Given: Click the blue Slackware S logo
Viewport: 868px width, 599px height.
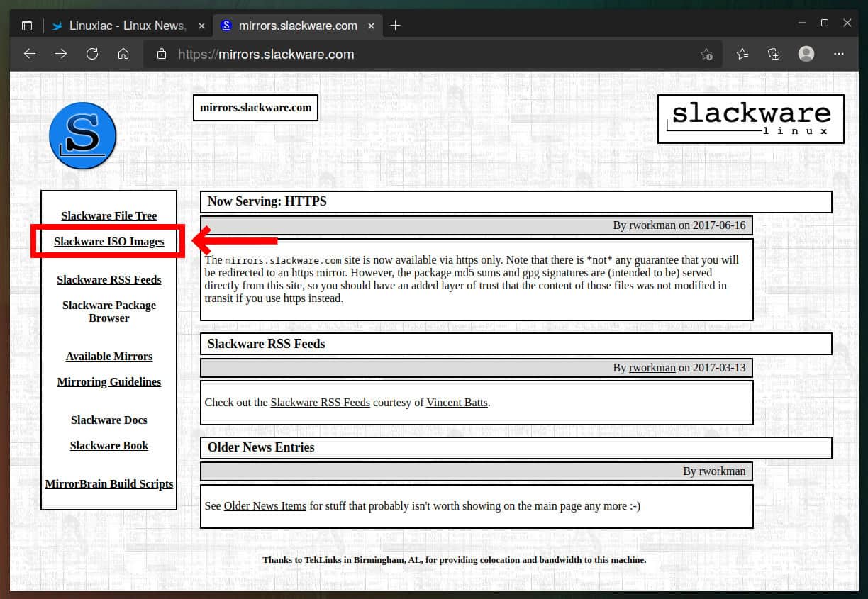Looking at the screenshot, I should coord(82,135).
